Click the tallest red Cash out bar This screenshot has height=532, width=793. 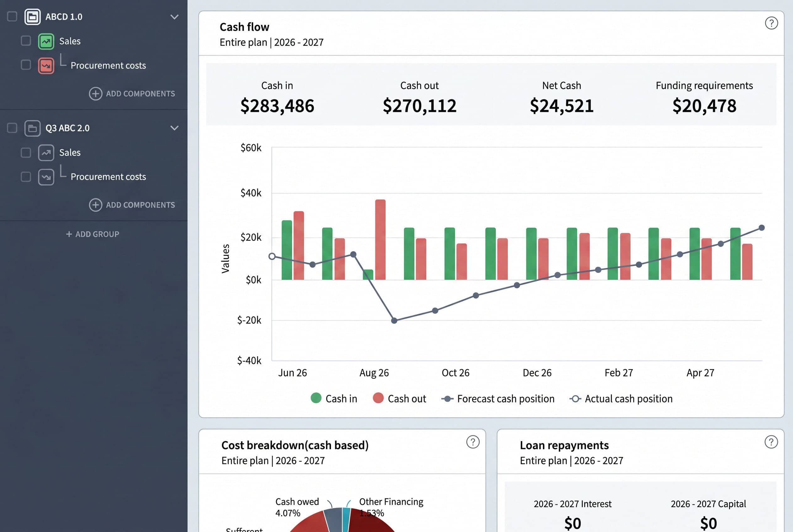[x=381, y=240]
